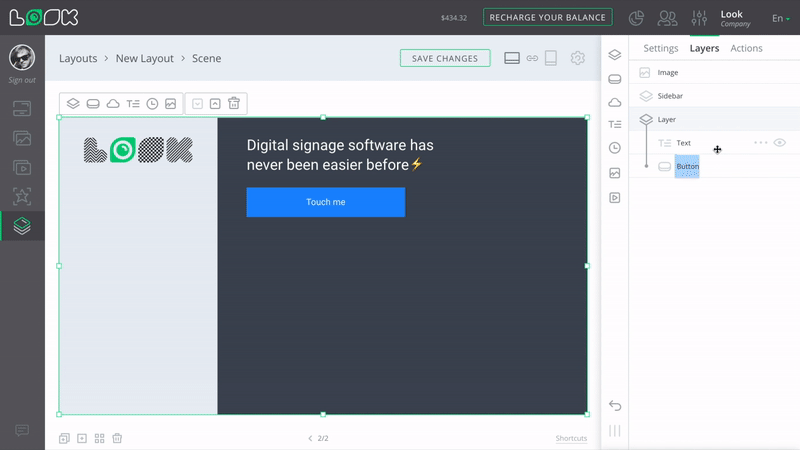Image resolution: width=800 pixels, height=450 pixels.
Task: Open scene settings gear icon
Action: click(577, 59)
